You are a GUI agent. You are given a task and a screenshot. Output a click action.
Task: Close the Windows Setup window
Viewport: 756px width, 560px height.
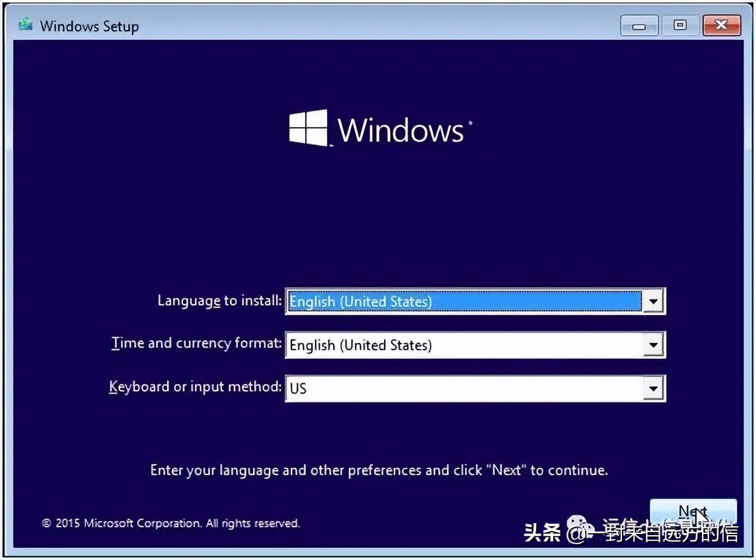[x=721, y=25]
